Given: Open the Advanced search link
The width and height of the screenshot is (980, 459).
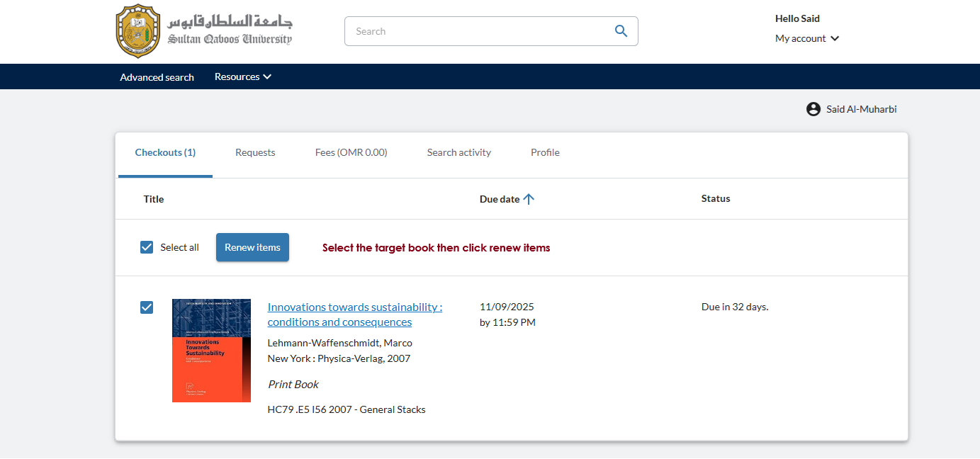Looking at the screenshot, I should [157, 77].
